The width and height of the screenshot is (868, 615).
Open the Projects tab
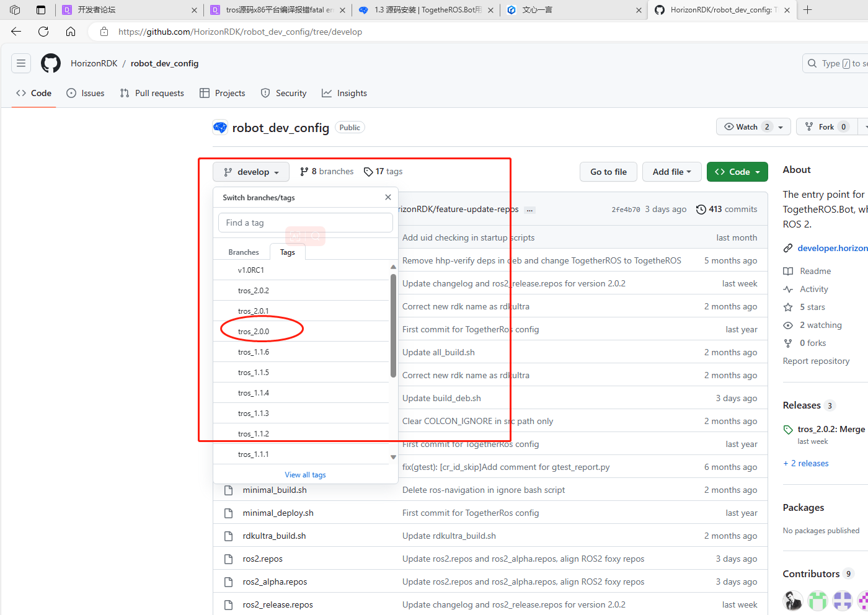click(223, 93)
